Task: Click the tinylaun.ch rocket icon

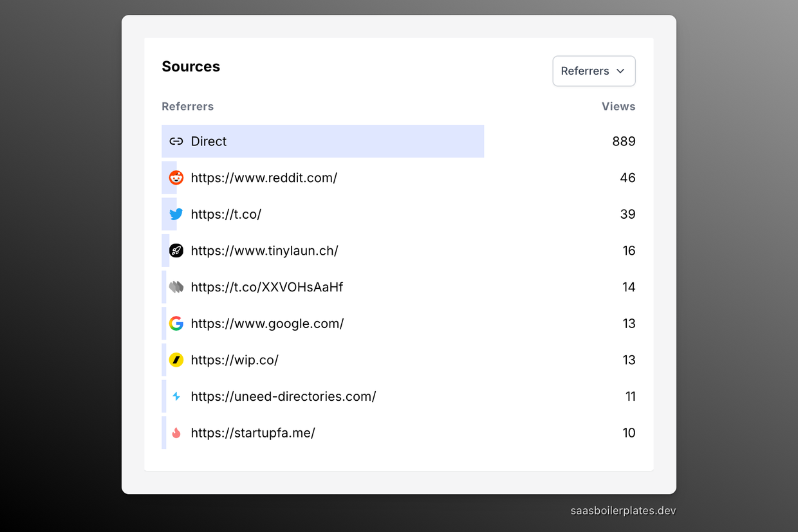Action: tap(176, 251)
